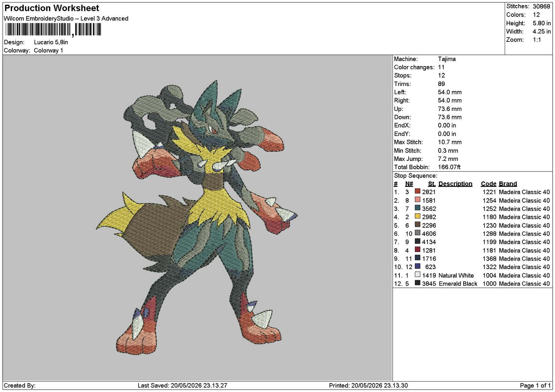Image resolution: width=555 pixels, height=392 pixels.
Task: Click the Max Stitch value 10.7 mm
Action: (450, 142)
